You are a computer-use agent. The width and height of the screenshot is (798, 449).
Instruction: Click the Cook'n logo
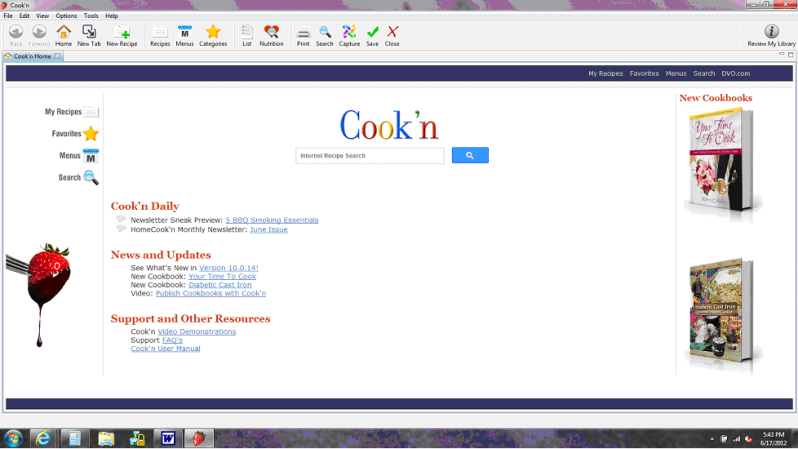coord(389,125)
